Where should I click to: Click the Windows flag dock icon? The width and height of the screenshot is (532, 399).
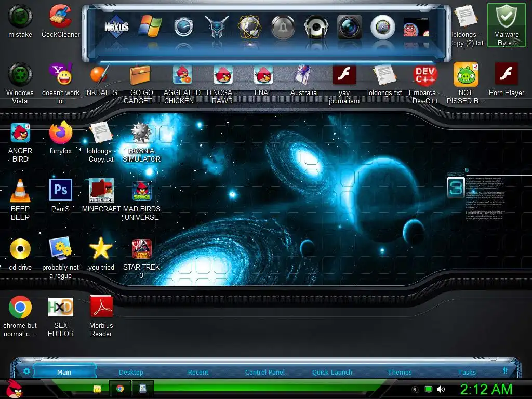pyautogui.click(x=150, y=26)
